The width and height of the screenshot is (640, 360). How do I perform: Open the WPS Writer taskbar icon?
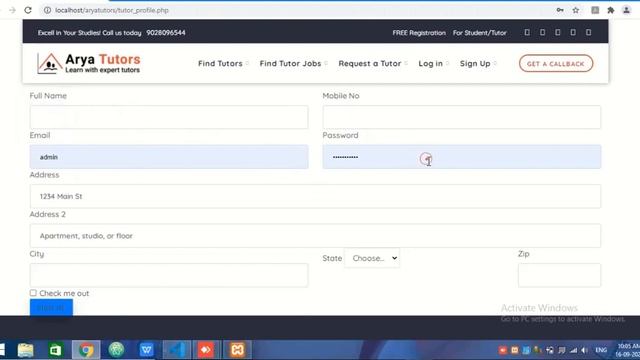pos(146,350)
